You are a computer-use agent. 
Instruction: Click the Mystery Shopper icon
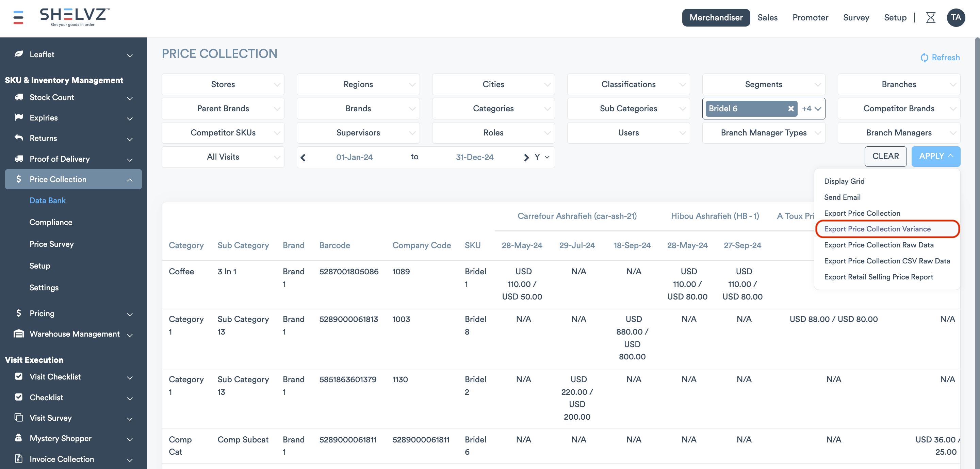[19, 437]
